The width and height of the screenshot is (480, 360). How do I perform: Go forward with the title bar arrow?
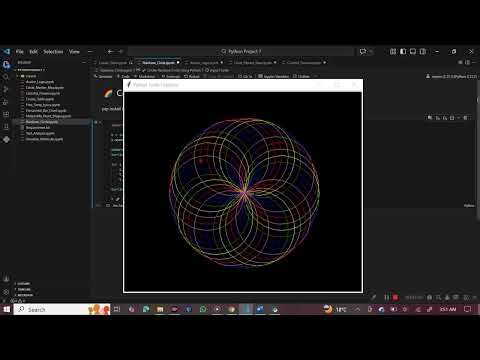(121, 51)
